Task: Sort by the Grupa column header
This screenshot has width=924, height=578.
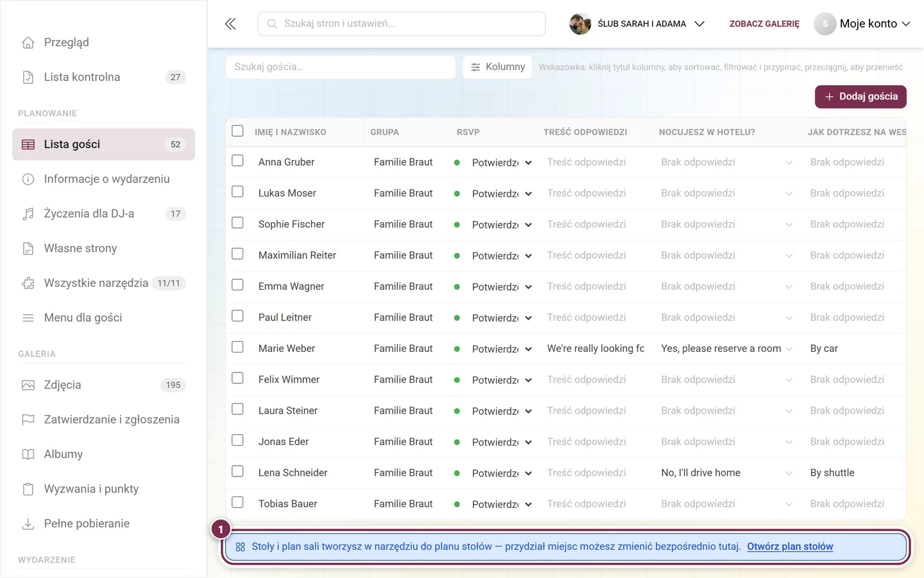Action: coord(384,132)
